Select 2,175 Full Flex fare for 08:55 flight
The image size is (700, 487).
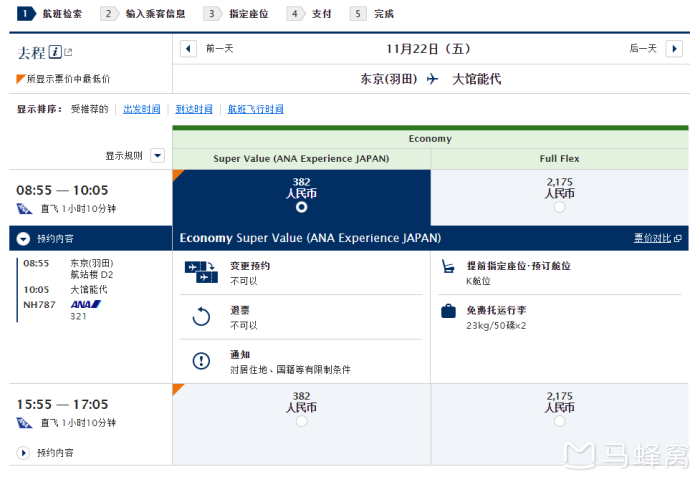pos(559,207)
